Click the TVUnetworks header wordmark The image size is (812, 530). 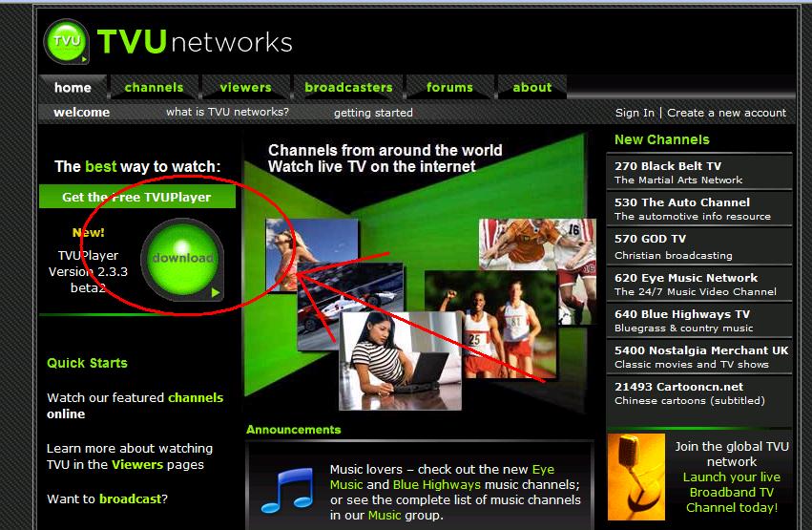[196, 42]
